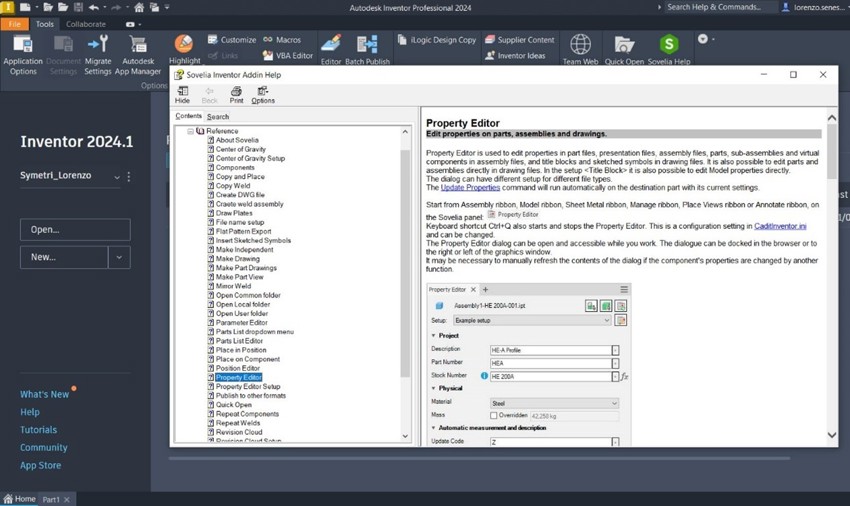Open Application Options in the ribbon
This screenshot has height=506, width=850.
pos(23,55)
